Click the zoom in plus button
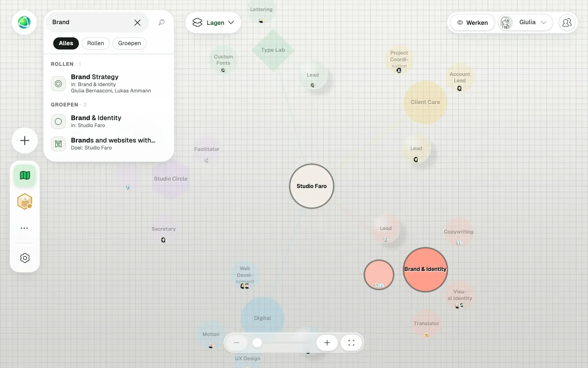 click(x=327, y=343)
